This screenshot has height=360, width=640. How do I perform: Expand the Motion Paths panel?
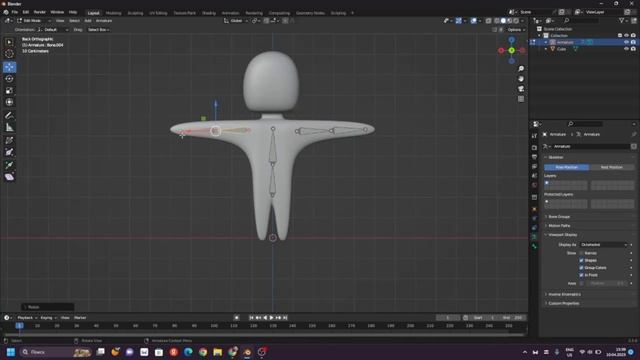[x=559, y=226]
